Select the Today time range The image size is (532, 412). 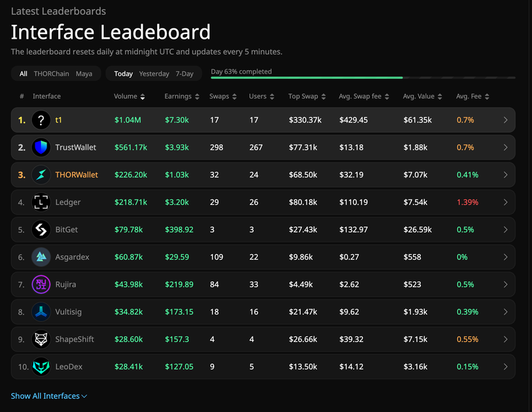(123, 74)
